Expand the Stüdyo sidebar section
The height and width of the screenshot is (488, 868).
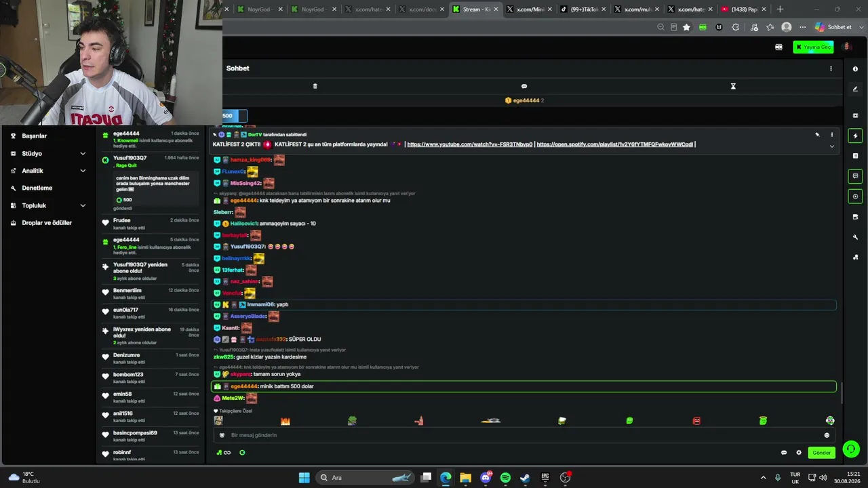pos(47,153)
